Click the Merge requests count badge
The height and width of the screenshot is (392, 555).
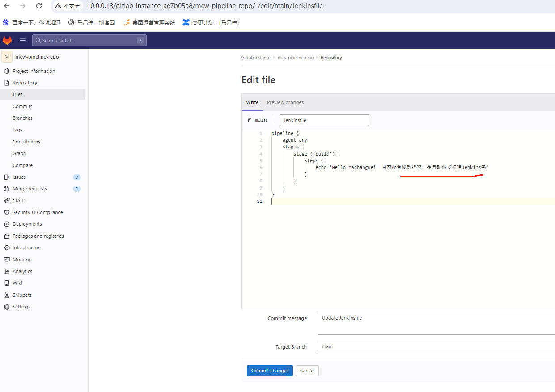coord(77,189)
